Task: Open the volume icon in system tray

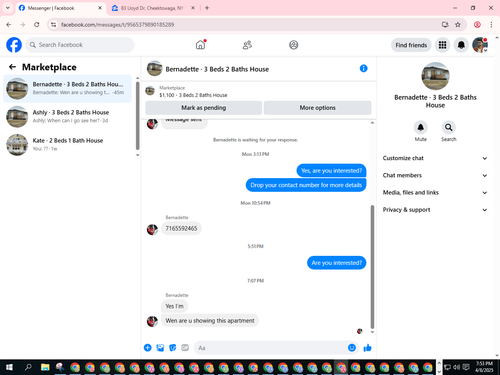Action: (x=456, y=367)
